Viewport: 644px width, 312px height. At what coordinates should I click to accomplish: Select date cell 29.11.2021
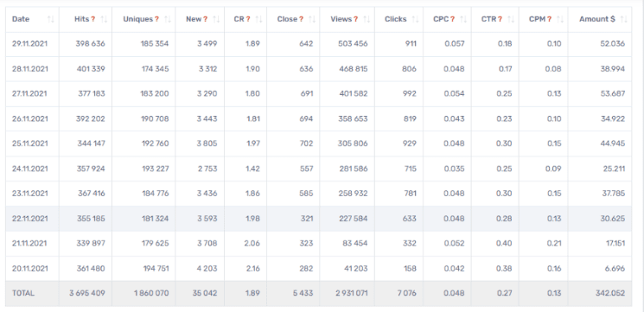click(30, 44)
